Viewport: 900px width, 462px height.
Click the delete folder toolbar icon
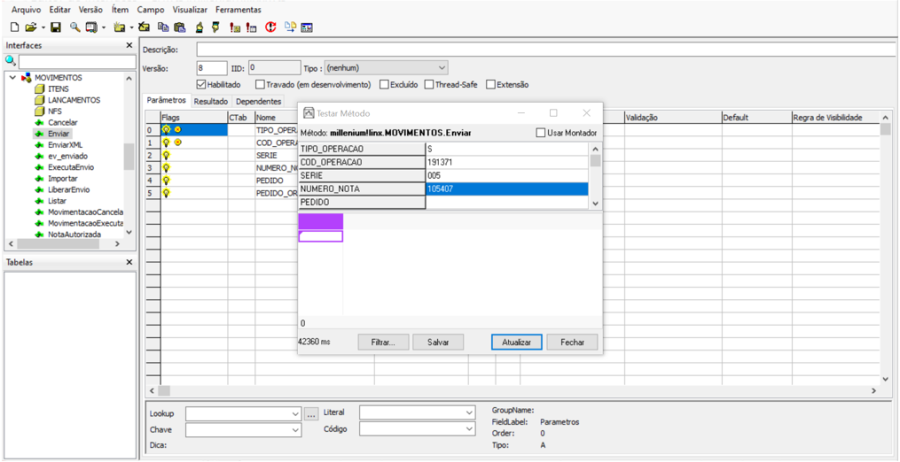point(144,27)
